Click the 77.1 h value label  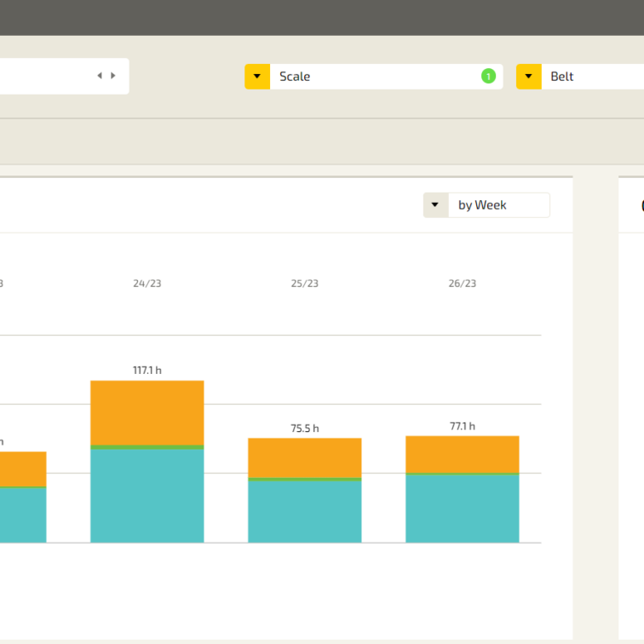coord(462,426)
